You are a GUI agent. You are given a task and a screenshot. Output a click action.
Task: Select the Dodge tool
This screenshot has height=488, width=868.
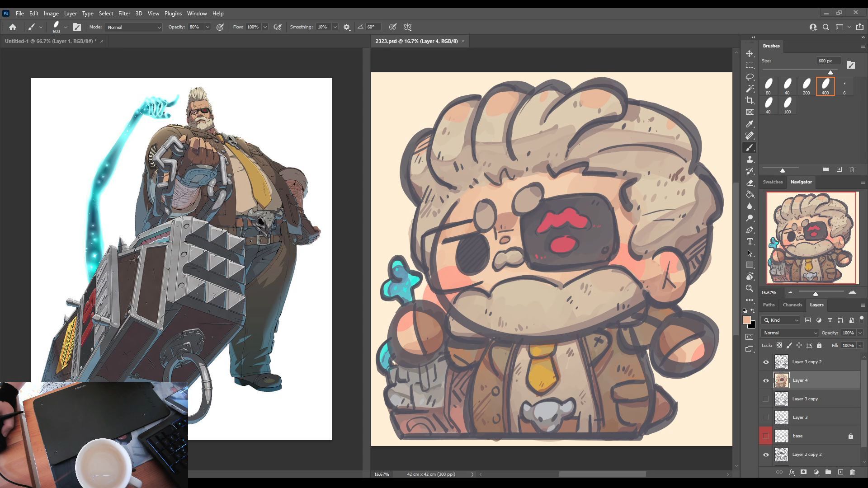[x=750, y=218]
